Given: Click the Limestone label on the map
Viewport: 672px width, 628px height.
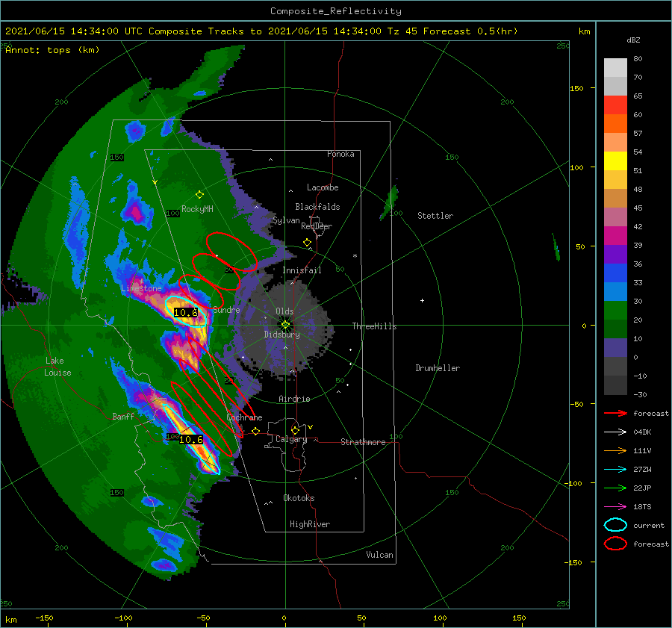Looking at the screenshot, I should click(x=141, y=288).
